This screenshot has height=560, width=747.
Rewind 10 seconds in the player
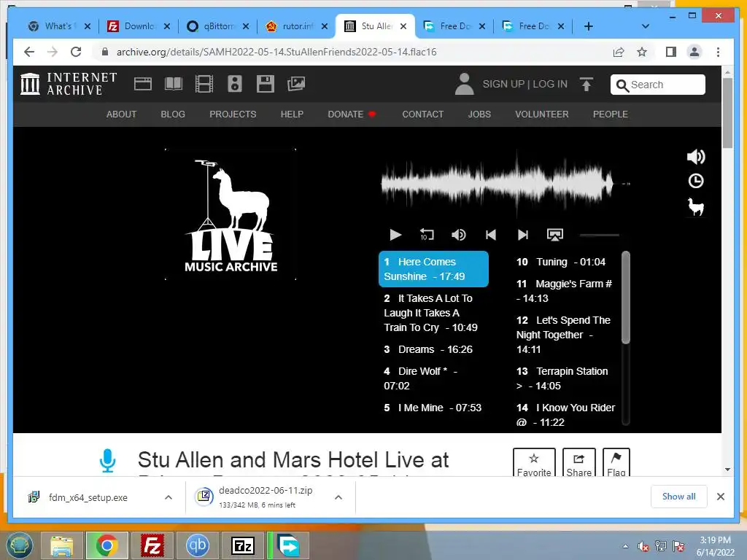point(427,235)
